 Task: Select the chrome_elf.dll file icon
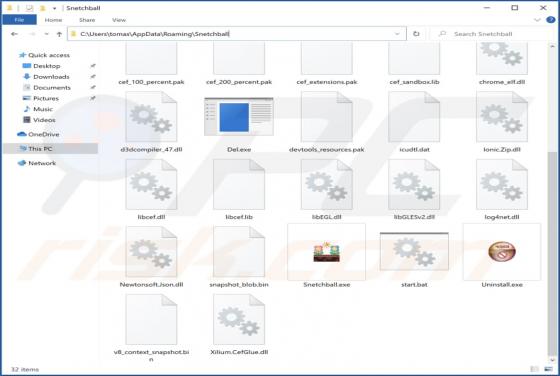pyautogui.click(x=502, y=58)
